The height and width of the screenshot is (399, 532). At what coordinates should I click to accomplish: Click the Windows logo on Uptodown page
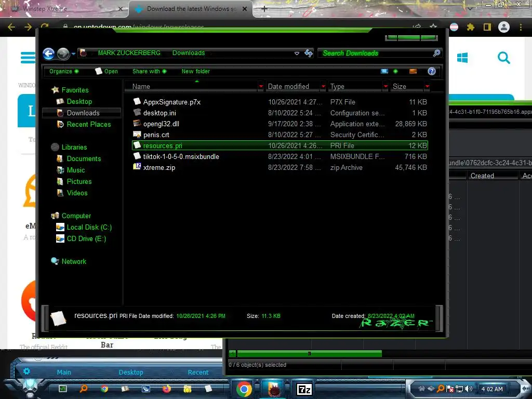[x=462, y=58]
